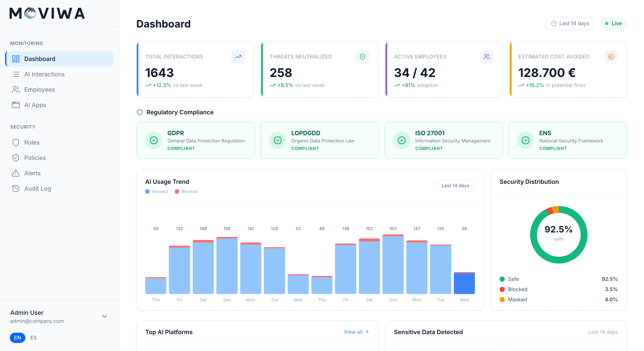
Task: Toggle the Live status indicator
Action: point(613,23)
